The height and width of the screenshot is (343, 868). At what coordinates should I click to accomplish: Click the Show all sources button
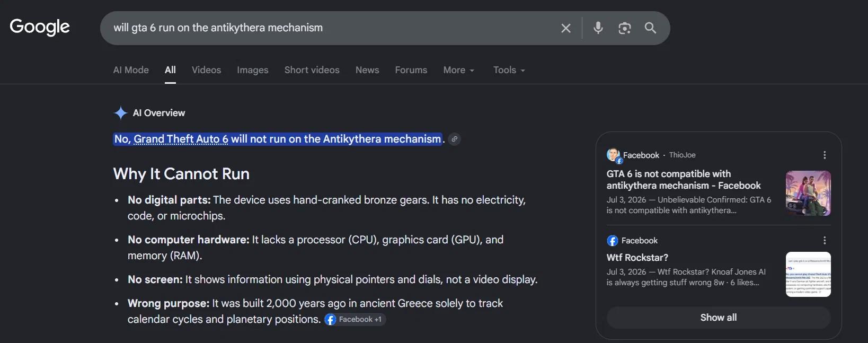coord(719,318)
